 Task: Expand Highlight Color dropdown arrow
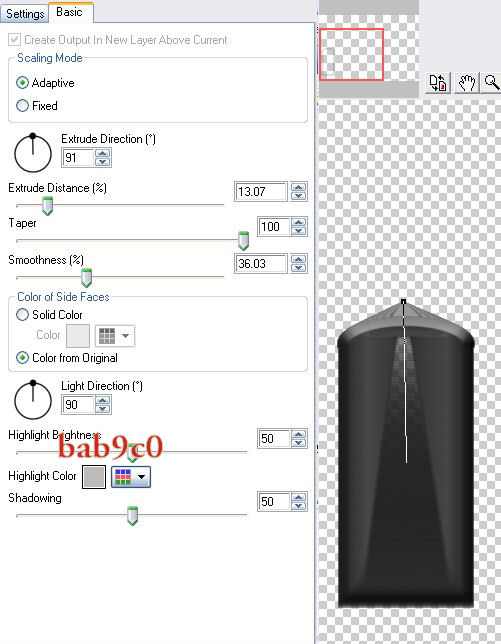pyautogui.click(x=141, y=477)
